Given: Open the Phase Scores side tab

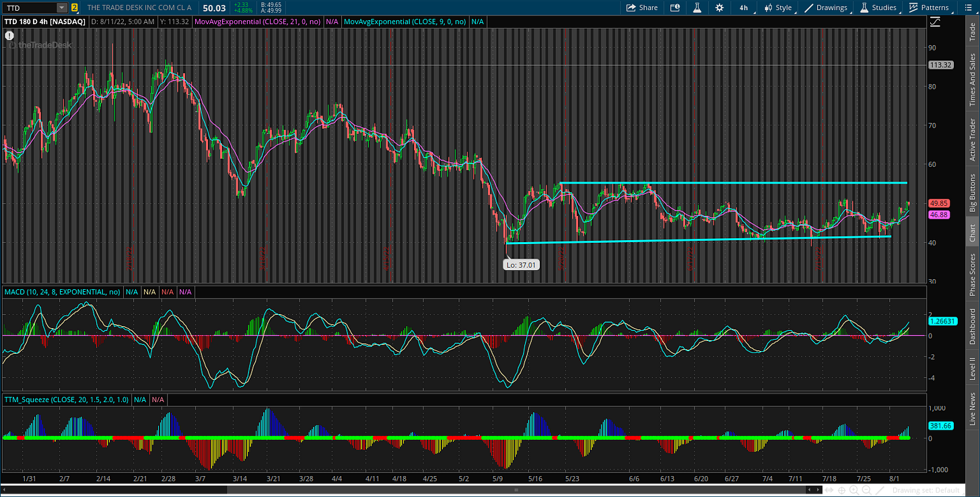Looking at the screenshot, I should (x=972, y=275).
